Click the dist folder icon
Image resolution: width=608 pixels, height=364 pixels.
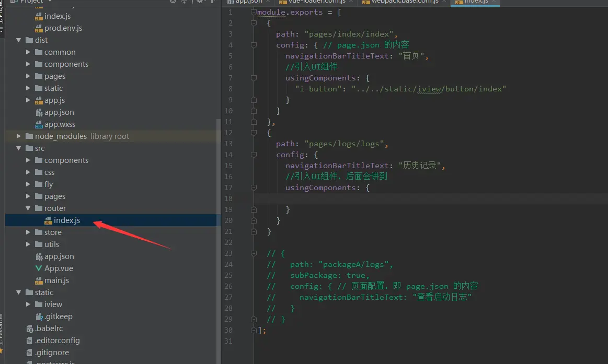click(29, 40)
